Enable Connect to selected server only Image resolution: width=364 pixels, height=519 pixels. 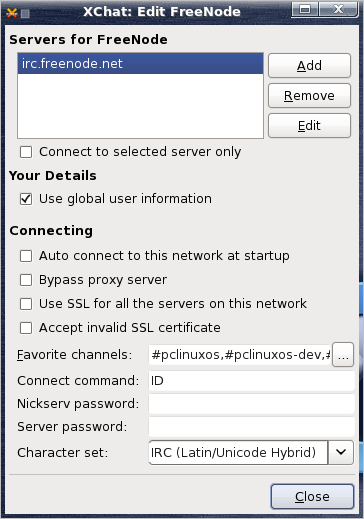pos(26,152)
